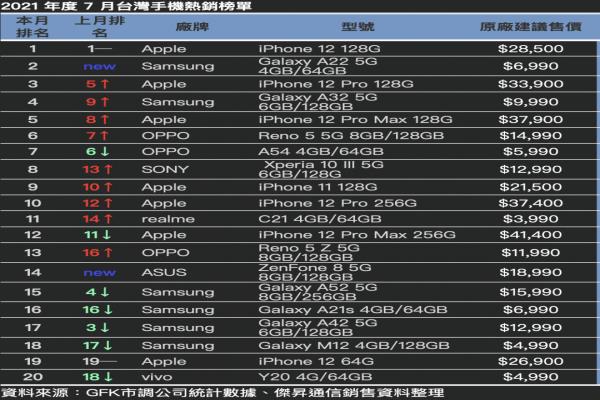Click the realme brand cell
The image size is (600, 400).
click(168, 219)
